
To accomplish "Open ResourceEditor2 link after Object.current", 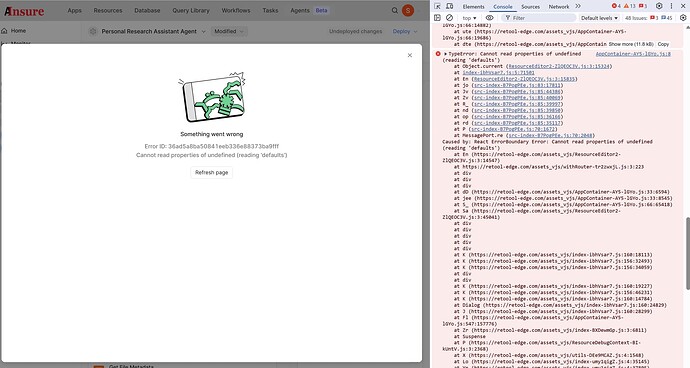I will 559,66.
